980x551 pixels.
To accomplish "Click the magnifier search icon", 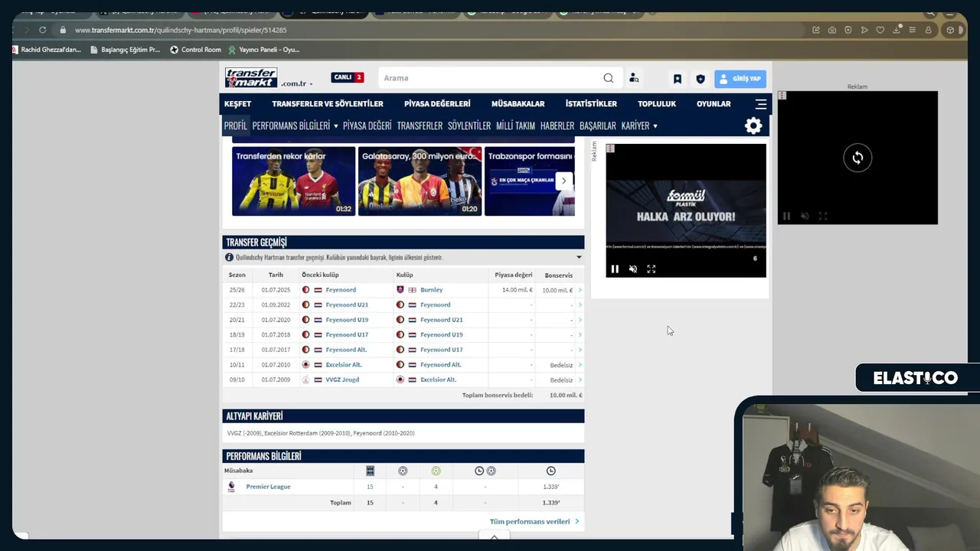I will click(608, 78).
